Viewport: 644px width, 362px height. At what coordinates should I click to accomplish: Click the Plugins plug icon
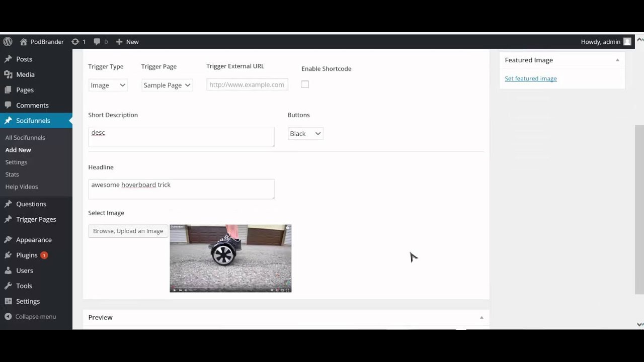[8, 255]
